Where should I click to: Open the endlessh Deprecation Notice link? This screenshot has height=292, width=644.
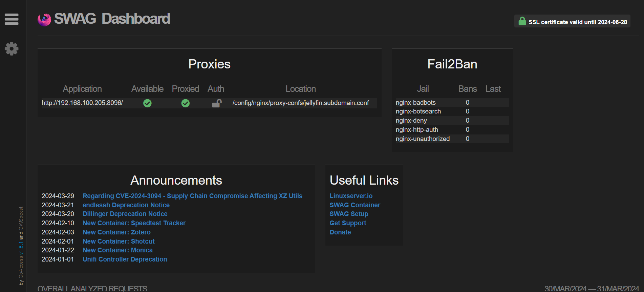(126, 205)
